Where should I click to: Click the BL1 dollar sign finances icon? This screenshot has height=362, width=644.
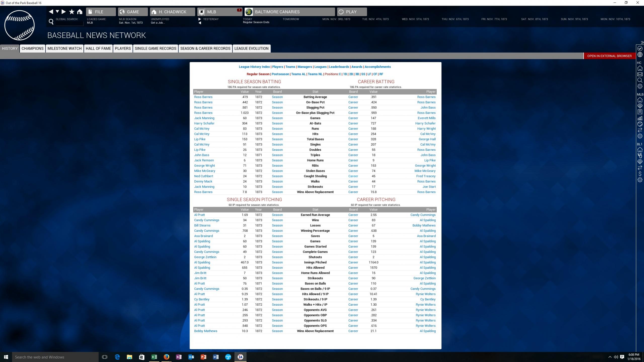point(640,174)
